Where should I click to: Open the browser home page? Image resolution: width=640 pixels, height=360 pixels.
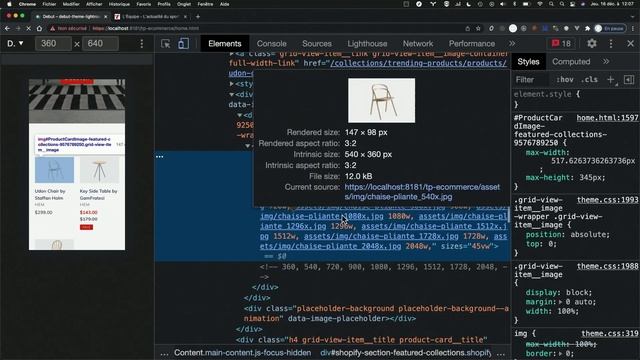[x=39, y=28]
